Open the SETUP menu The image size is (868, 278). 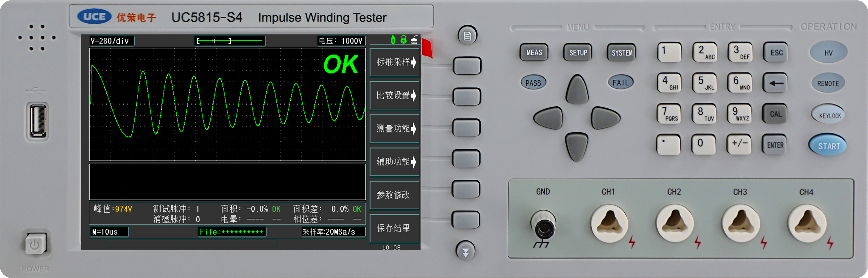(x=578, y=53)
